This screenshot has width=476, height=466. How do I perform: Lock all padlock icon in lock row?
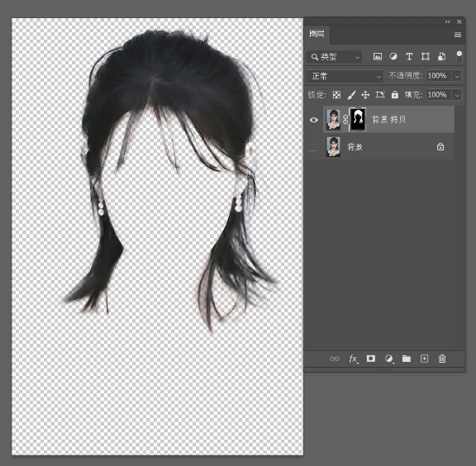[x=395, y=95]
